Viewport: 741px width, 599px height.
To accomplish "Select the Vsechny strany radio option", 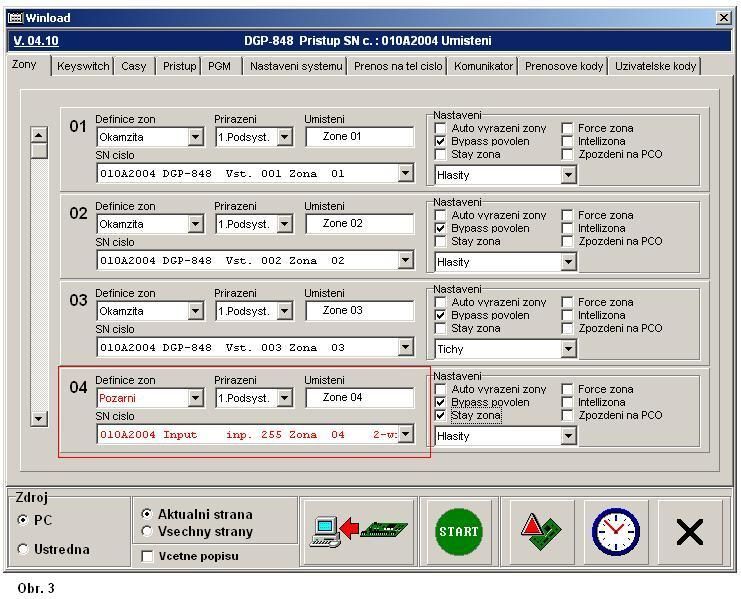I will coord(148,531).
